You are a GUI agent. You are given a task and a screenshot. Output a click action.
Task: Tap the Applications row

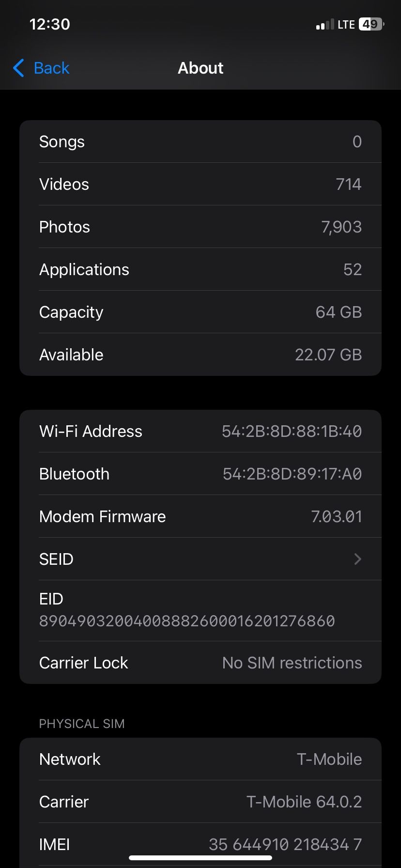[x=200, y=270]
